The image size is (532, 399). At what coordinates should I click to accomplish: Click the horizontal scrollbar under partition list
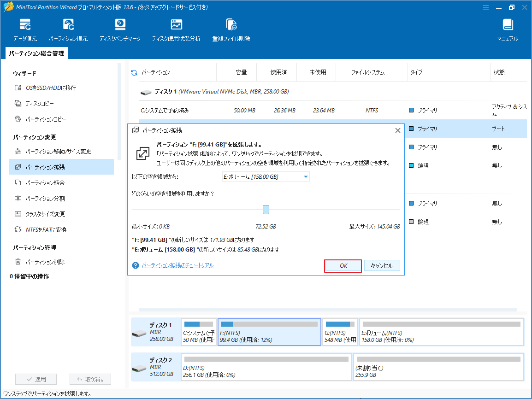[328, 310]
